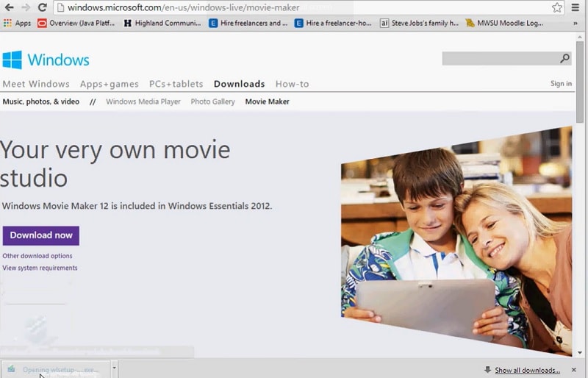The width and height of the screenshot is (588, 378).
Task: Open Other download options link
Action: pyautogui.click(x=37, y=256)
